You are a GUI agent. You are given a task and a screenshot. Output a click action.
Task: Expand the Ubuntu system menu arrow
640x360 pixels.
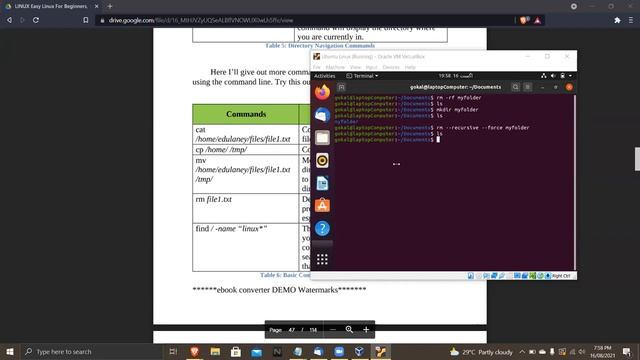click(570, 76)
